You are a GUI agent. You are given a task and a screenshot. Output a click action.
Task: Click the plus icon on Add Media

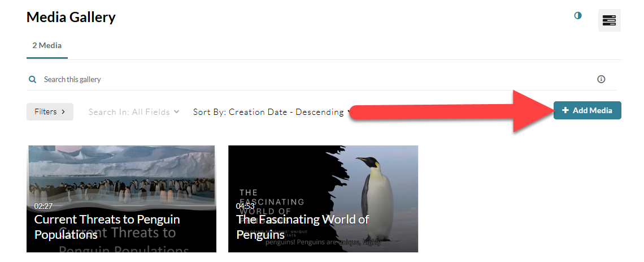pyautogui.click(x=565, y=110)
